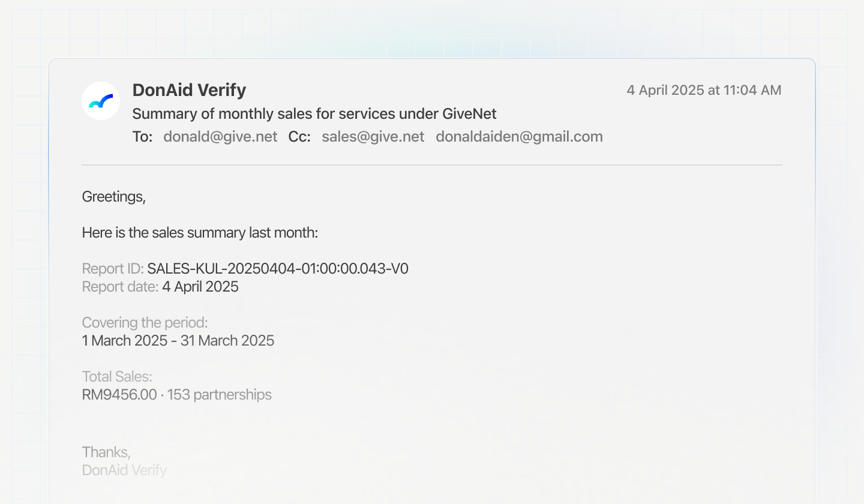Select the email subject line
The height and width of the screenshot is (504, 864).
pyautogui.click(x=314, y=113)
